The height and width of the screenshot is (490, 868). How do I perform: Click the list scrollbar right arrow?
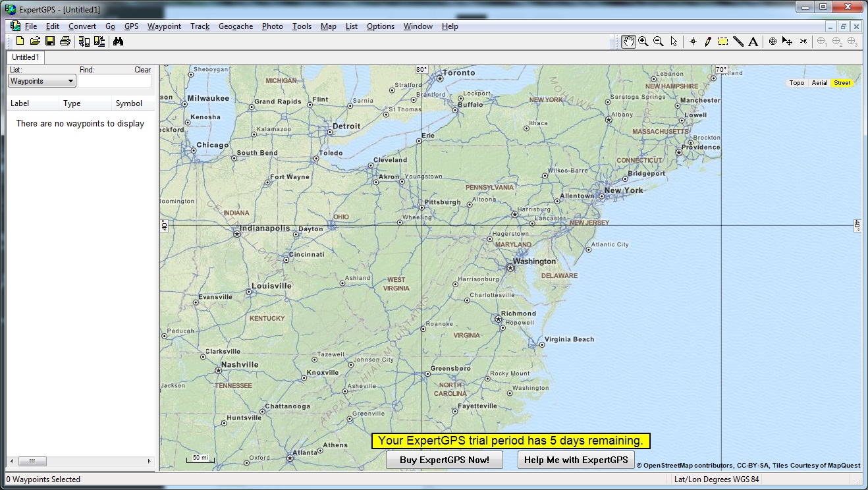click(x=149, y=462)
